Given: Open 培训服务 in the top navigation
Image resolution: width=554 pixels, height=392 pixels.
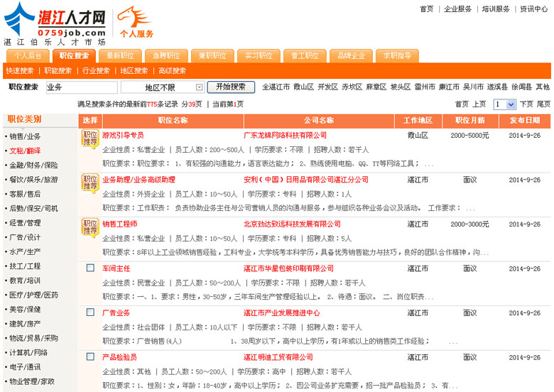Looking at the screenshot, I should [x=495, y=9].
